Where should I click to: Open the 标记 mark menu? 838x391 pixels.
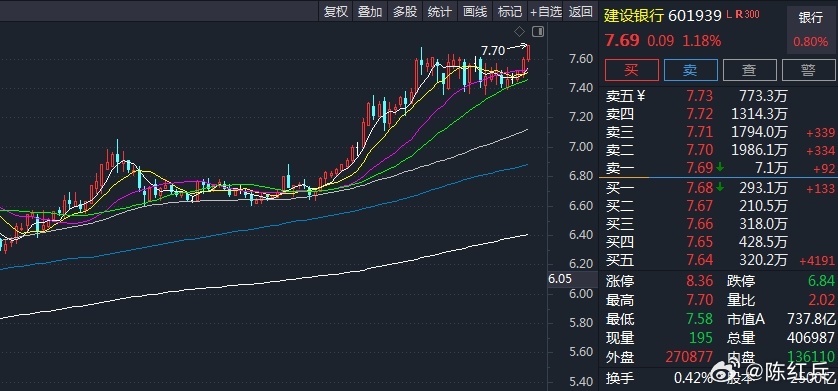pos(509,11)
